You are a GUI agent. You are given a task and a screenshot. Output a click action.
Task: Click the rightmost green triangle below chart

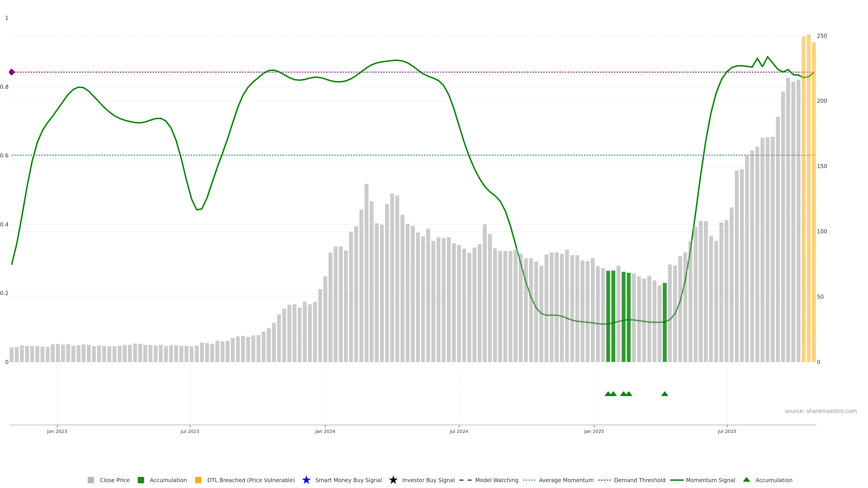[665, 394]
